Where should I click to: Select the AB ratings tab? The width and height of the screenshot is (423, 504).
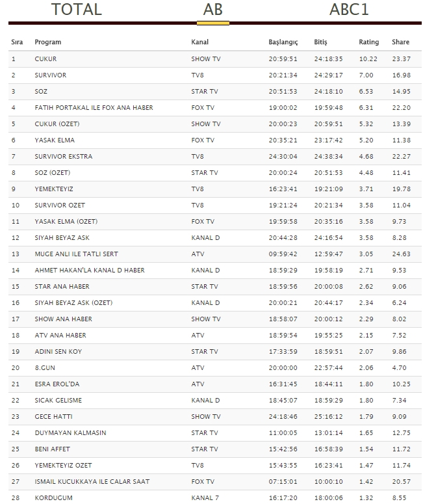(x=212, y=9)
